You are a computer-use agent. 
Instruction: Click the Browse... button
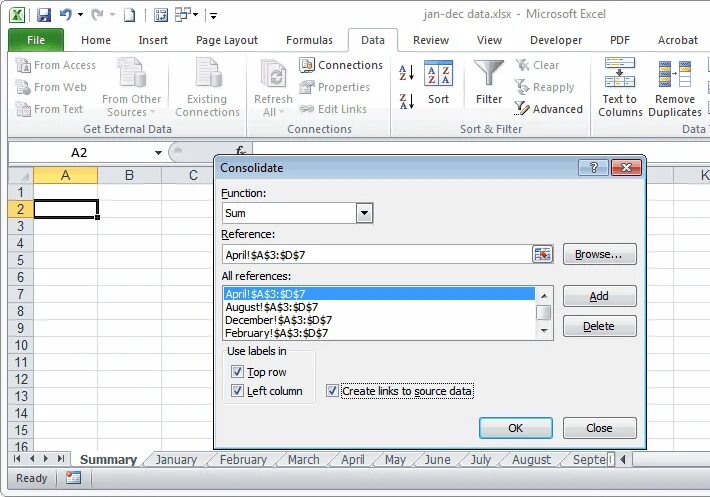(600, 254)
